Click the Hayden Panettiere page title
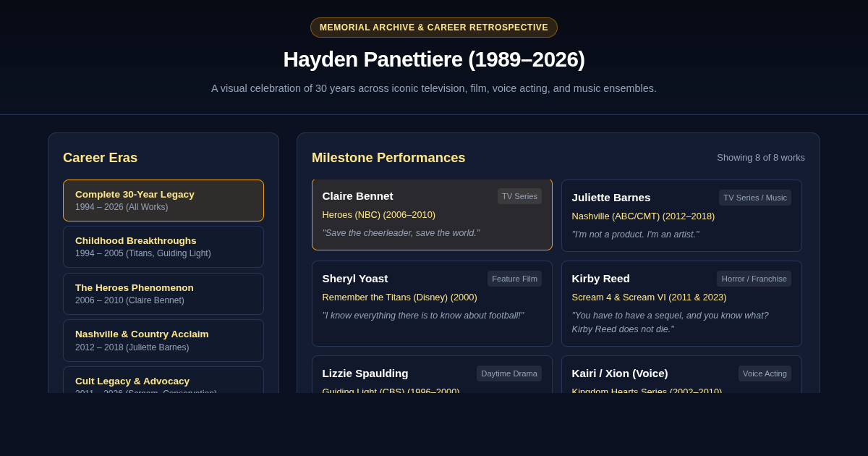 pos(434,59)
